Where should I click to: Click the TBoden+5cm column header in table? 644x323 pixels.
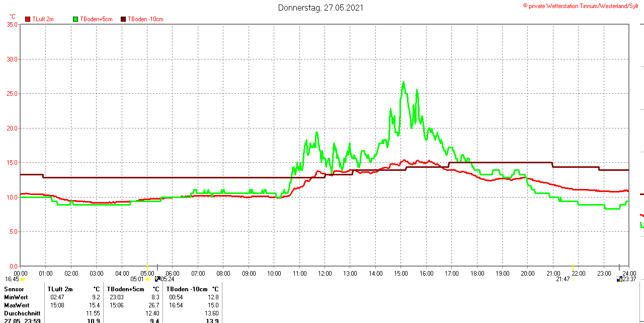pos(125,289)
